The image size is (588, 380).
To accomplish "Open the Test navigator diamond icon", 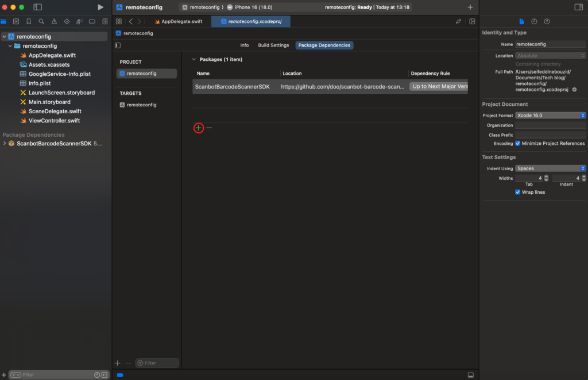I will pos(67,21).
